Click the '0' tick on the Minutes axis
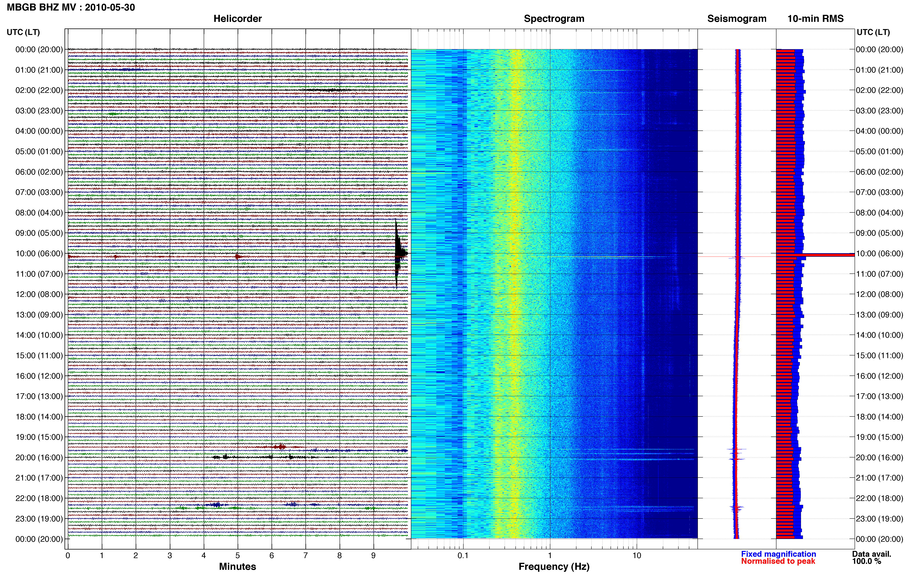This screenshot has height=578, width=924. tap(68, 555)
